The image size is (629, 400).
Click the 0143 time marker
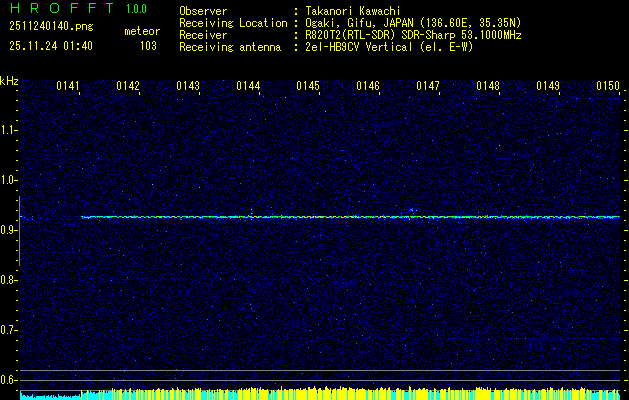click(188, 86)
